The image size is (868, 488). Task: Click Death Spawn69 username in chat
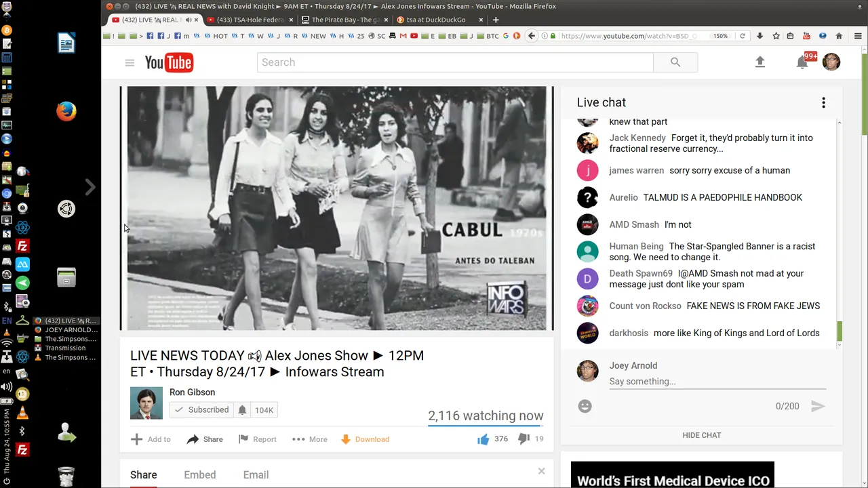click(x=641, y=273)
